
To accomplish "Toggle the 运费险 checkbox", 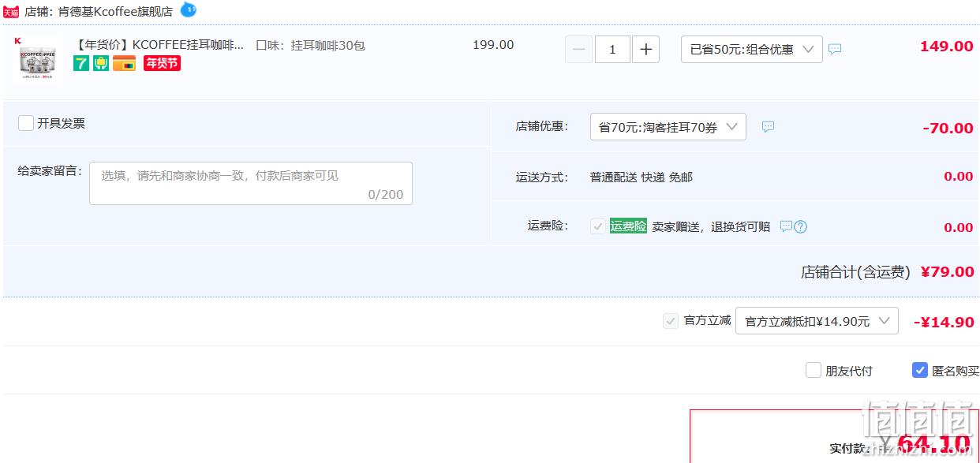I will [x=598, y=226].
